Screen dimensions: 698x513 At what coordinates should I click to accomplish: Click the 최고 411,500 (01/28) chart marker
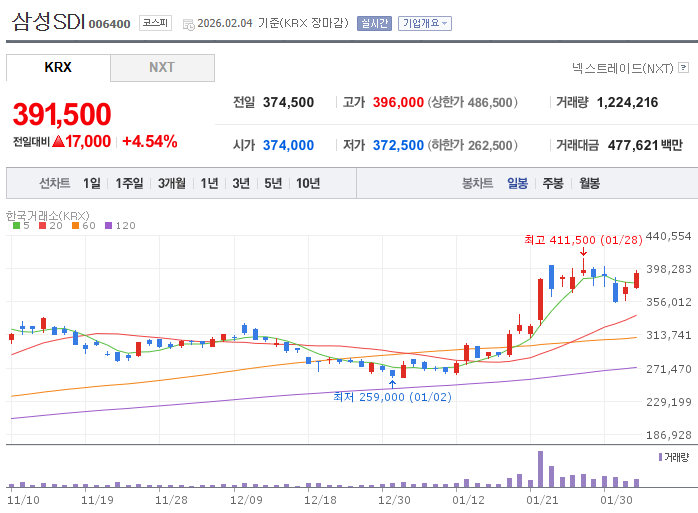point(583,240)
